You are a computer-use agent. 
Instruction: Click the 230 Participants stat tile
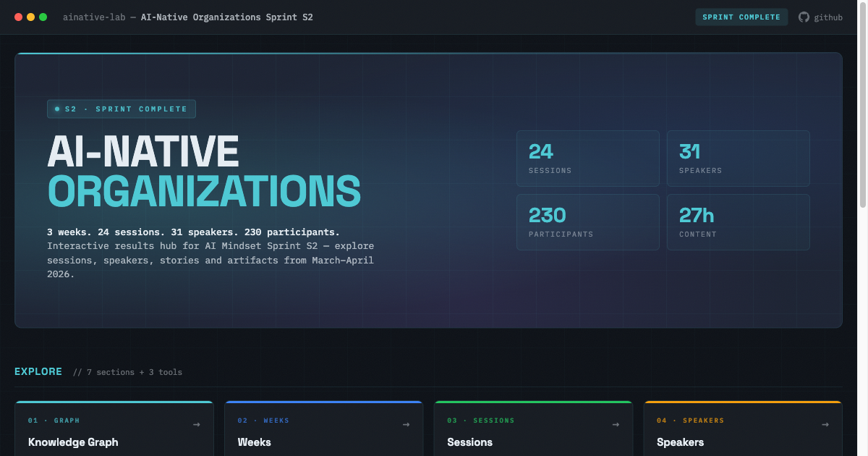point(588,222)
